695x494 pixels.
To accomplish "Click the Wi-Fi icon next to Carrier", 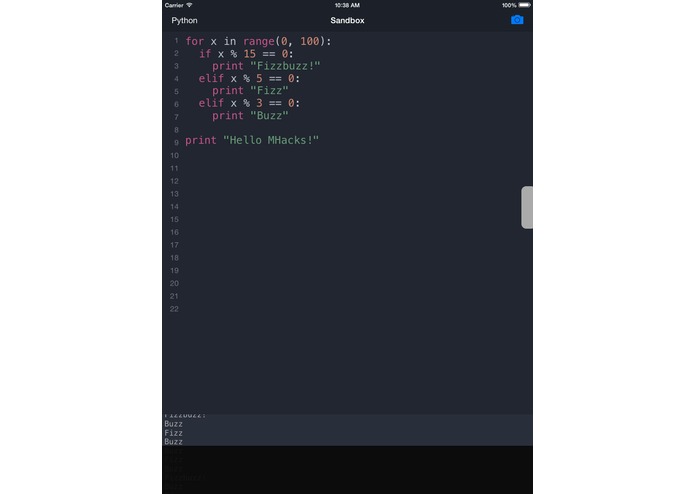I will coord(189,5).
